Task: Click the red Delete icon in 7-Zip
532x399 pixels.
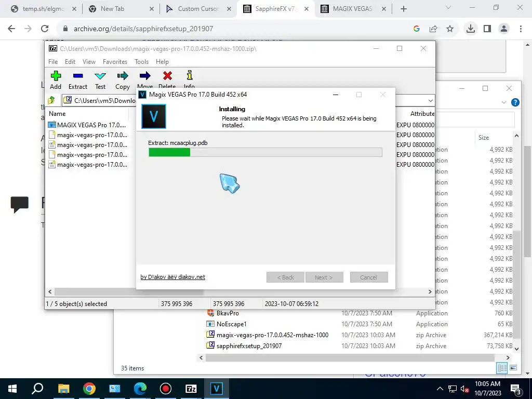Action: (167, 76)
